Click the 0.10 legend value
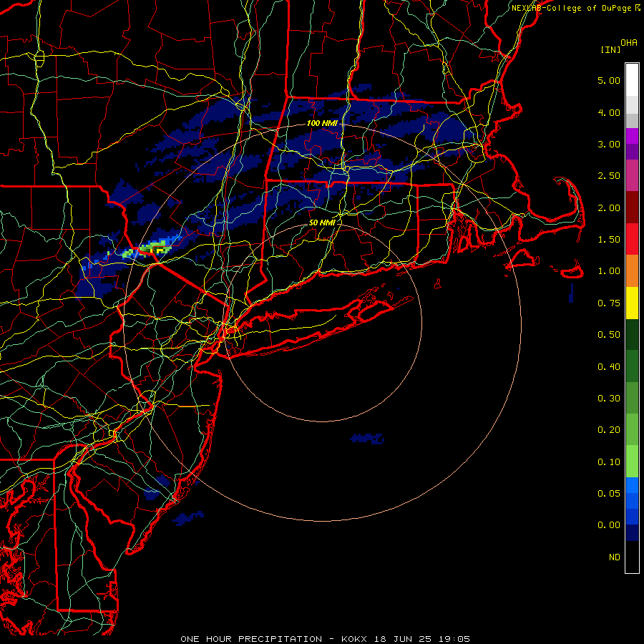644x644 pixels. tap(609, 462)
